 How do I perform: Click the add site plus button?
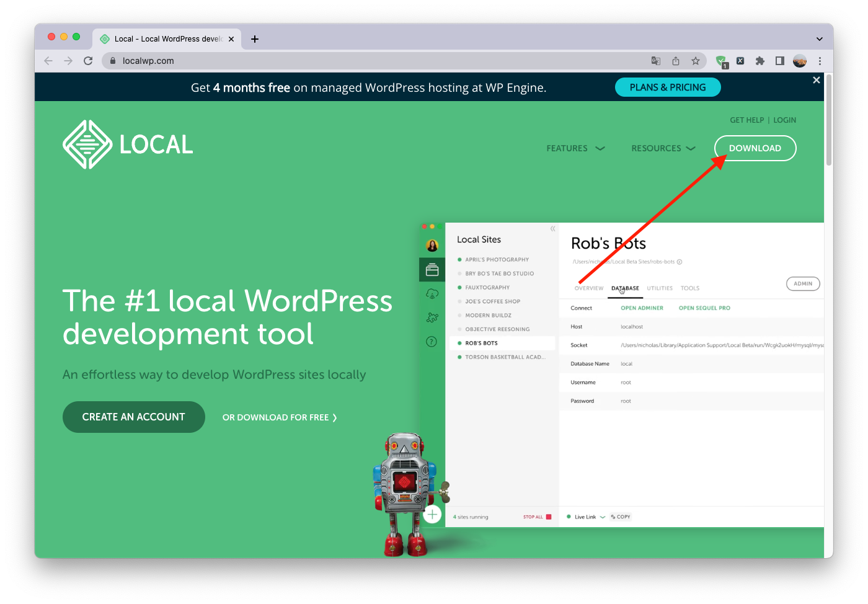[432, 514]
